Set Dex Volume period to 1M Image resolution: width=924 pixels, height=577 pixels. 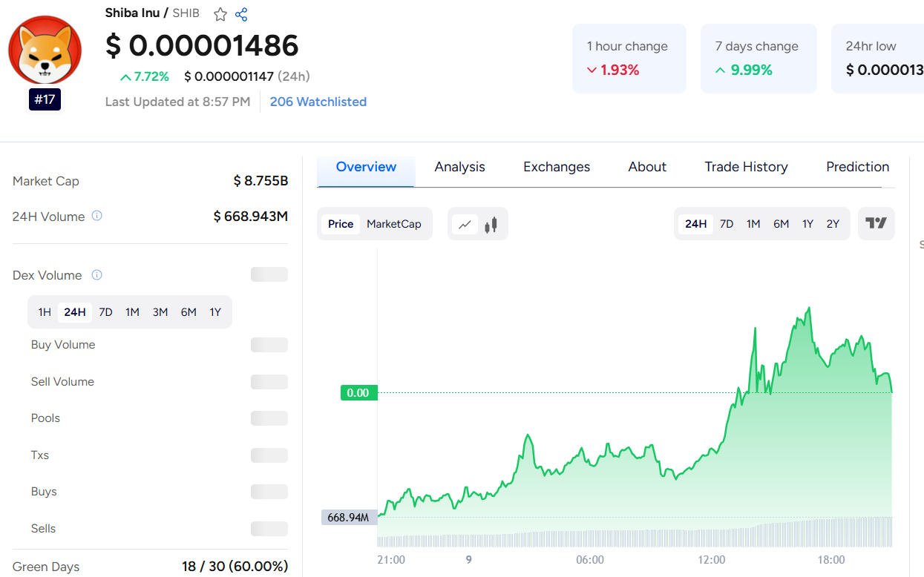point(133,312)
